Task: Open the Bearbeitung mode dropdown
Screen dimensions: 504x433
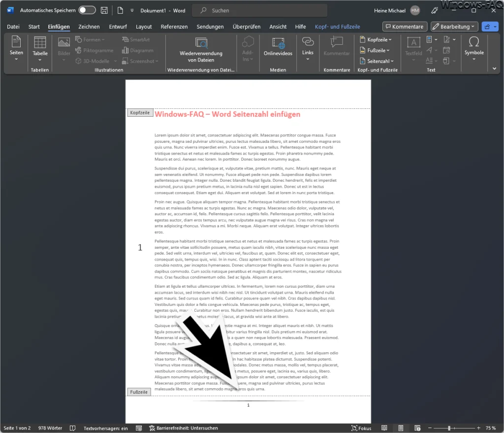Action: tap(454, 27)
